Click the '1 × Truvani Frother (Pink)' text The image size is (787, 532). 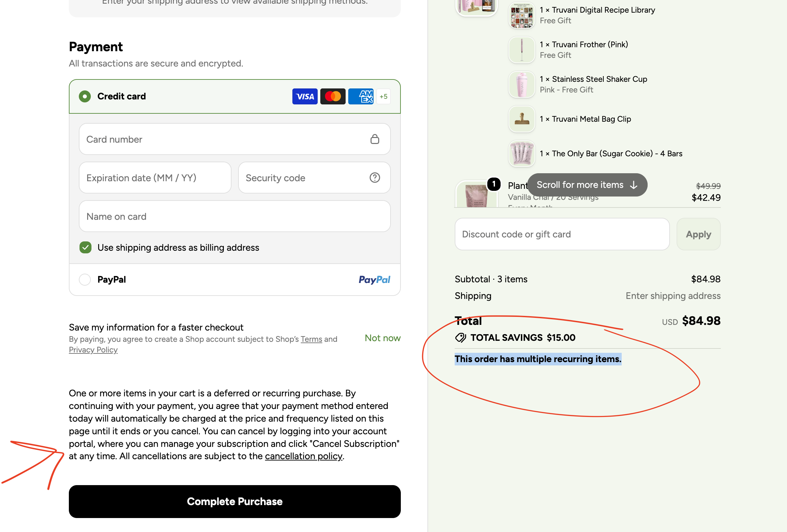(x=584, y=44)
